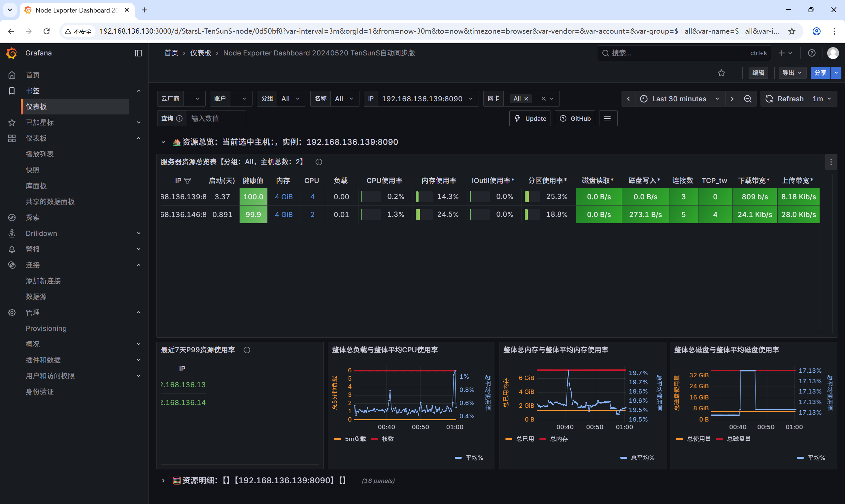
Task: Open 数据源 in the sidebar
Action: pos(36,297)
